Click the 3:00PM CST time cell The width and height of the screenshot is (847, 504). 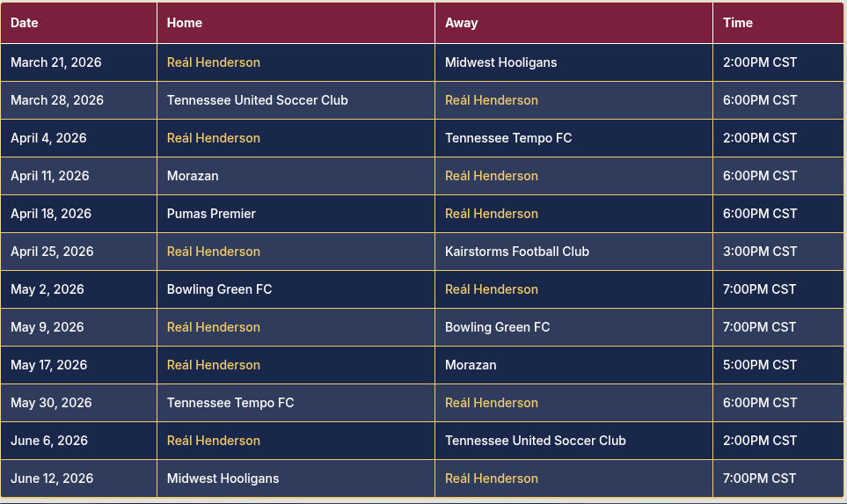760,252
